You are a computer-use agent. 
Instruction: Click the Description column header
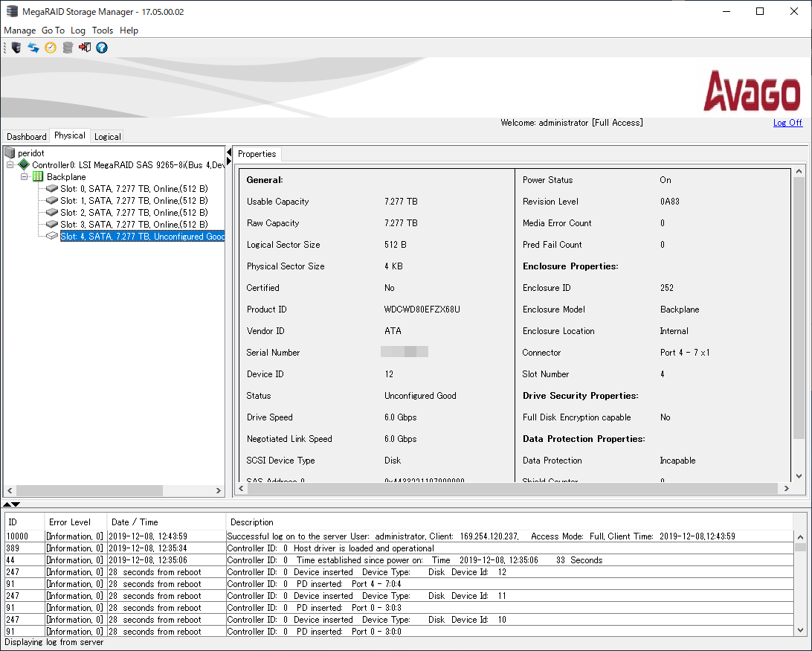pyautogui.click(x=509, y=522)
